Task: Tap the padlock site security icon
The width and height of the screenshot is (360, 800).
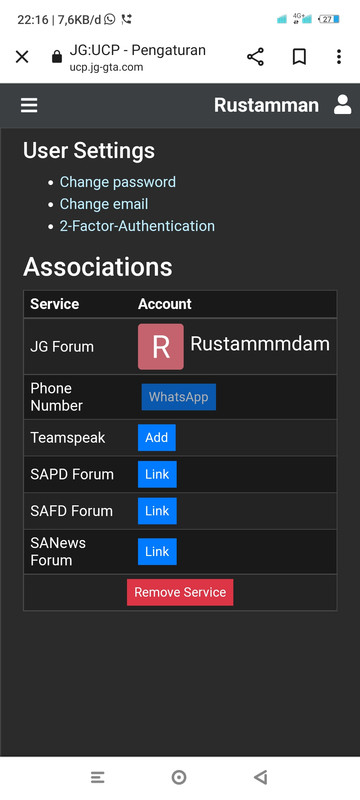Action: 57,57
